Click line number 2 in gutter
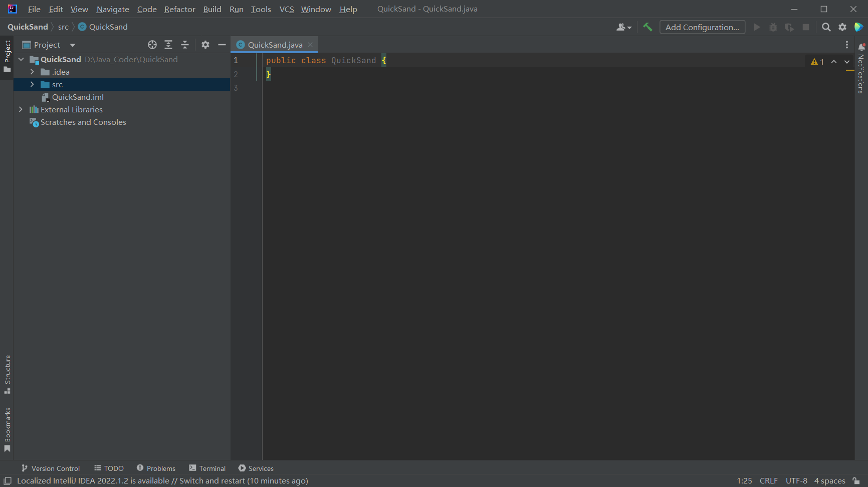Screen dimensions: 868x487 pos(236,74)
